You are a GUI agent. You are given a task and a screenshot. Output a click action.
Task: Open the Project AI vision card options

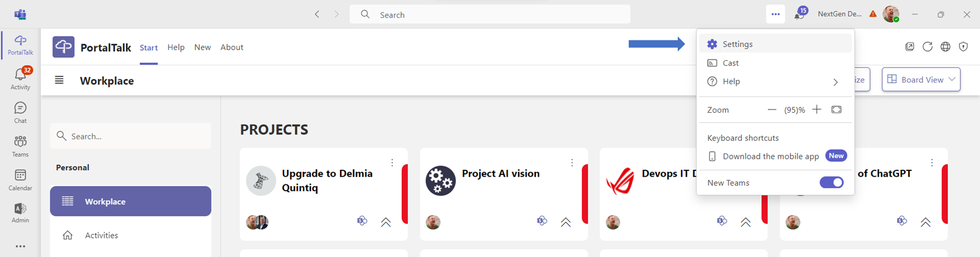(x=572, y=163)
